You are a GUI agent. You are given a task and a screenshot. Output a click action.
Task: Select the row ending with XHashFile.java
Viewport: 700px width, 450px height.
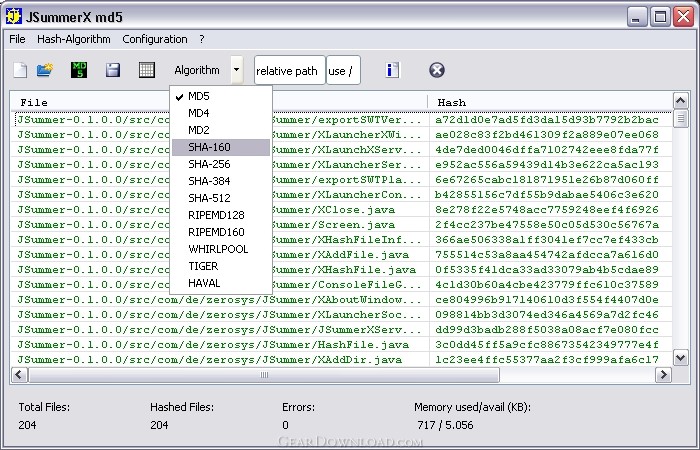point(342,270)
